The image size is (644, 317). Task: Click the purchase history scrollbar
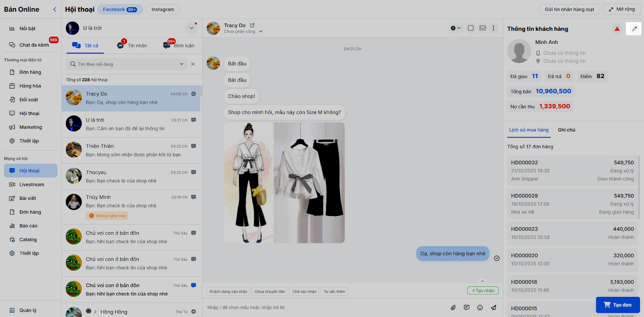(x=640, y=187)
